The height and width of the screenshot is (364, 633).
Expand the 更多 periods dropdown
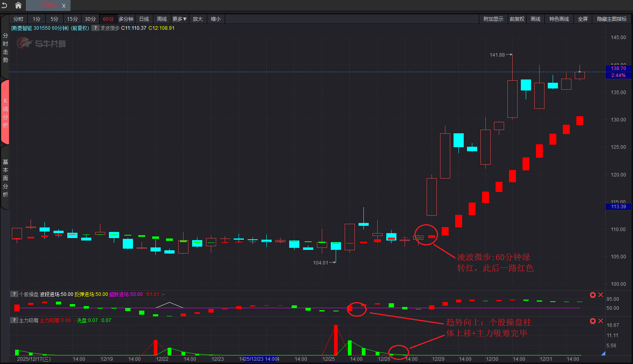pyautogui.click(x=179, y=19)
